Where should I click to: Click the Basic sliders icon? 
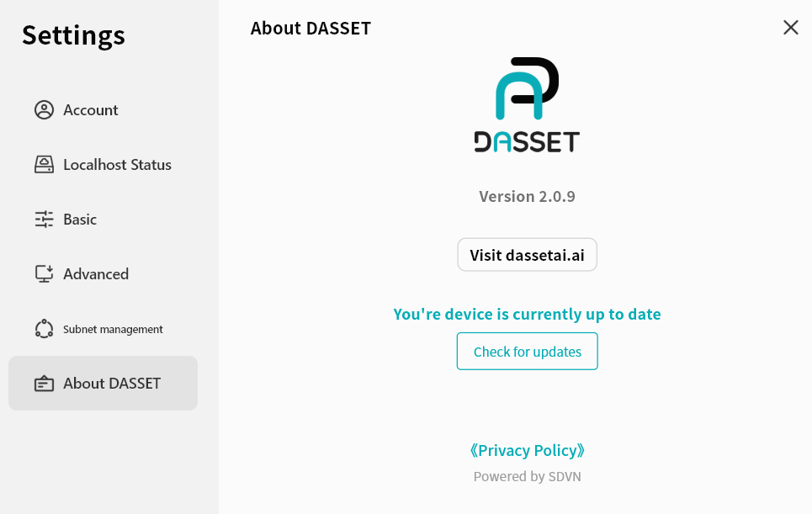pyautogui.click(x=44, y=220)
